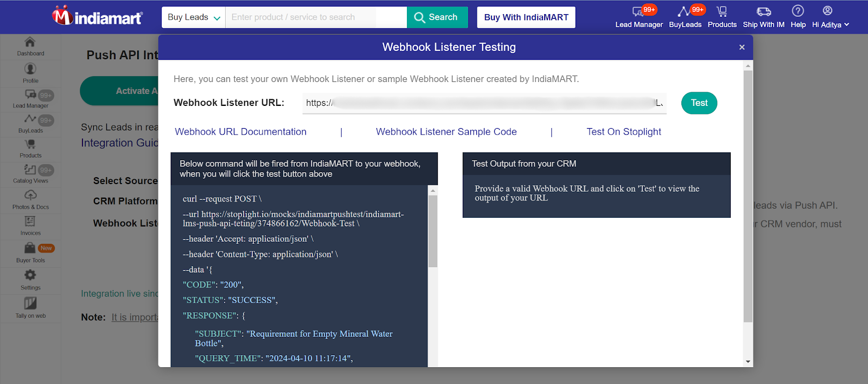
Task: Open Profile in sidebar
Action: (30, 73)
